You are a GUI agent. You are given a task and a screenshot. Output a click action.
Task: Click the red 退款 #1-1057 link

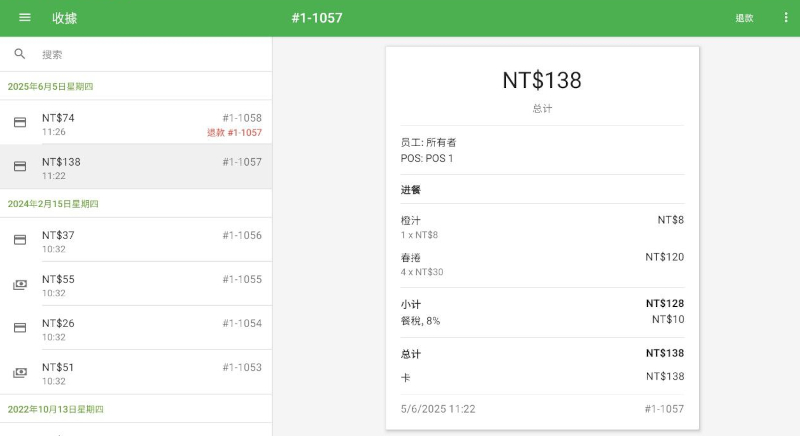tap(234, 133)
